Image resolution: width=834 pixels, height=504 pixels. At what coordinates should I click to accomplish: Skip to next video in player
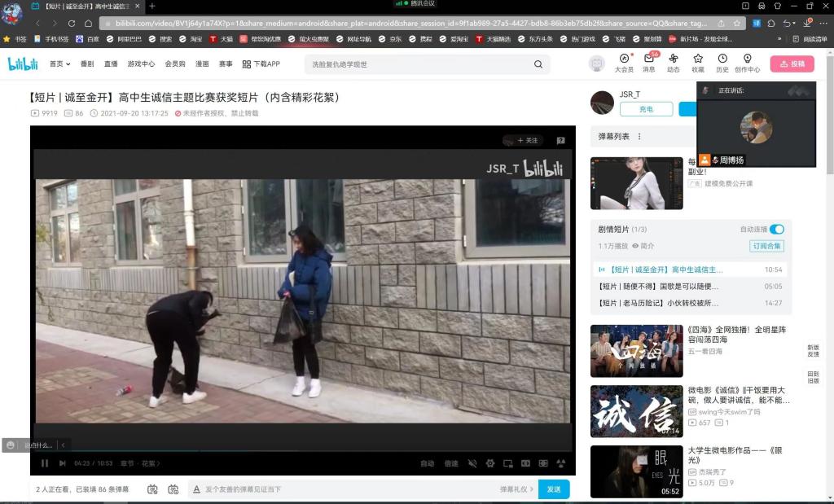tap(63, 463)
